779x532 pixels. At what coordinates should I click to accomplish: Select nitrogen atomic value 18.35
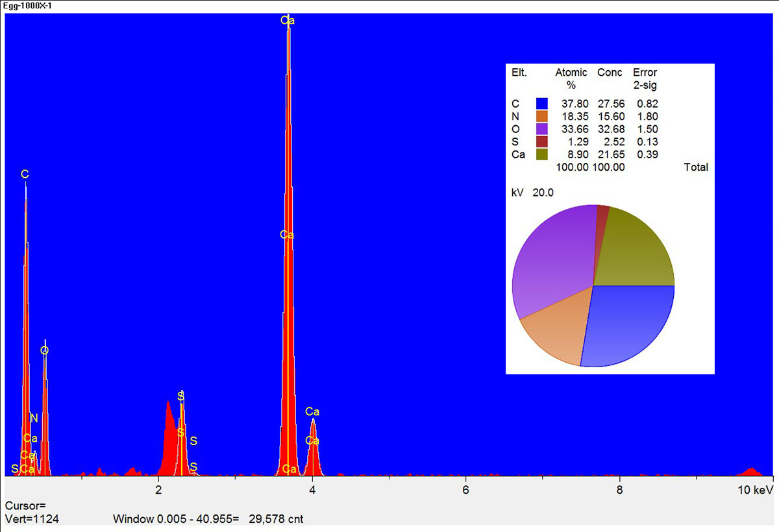pyautogui.click(x=575, y=116)
